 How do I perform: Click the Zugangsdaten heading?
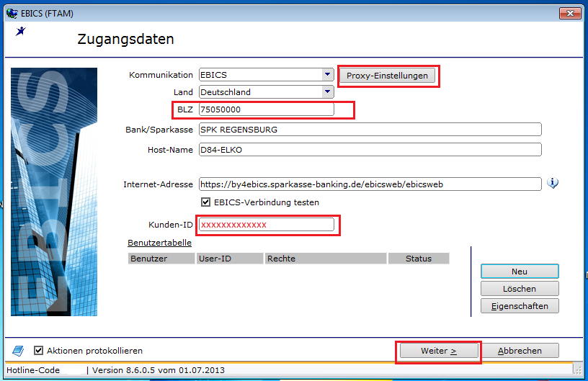tap(125, 39)
